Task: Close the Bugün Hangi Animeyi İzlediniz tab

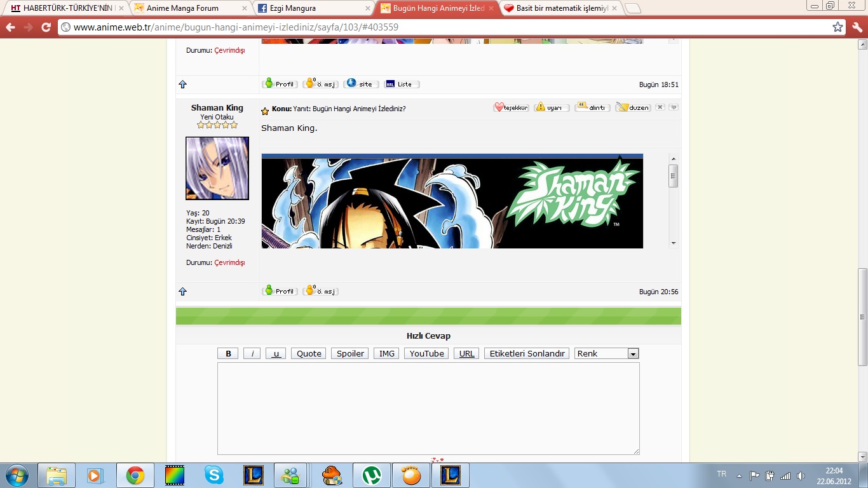Action: [x=491, y=8]
